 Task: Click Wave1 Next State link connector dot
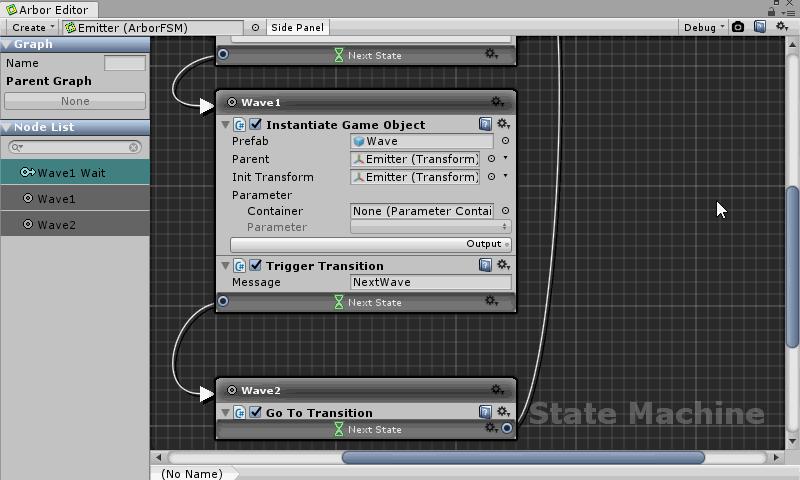point(223,301)
